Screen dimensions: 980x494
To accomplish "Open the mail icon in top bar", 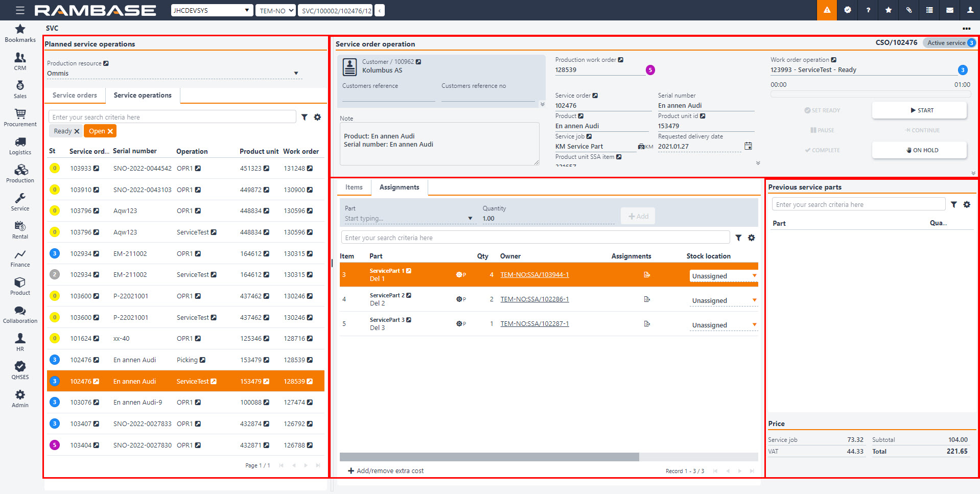I will [x=949, y=10].
